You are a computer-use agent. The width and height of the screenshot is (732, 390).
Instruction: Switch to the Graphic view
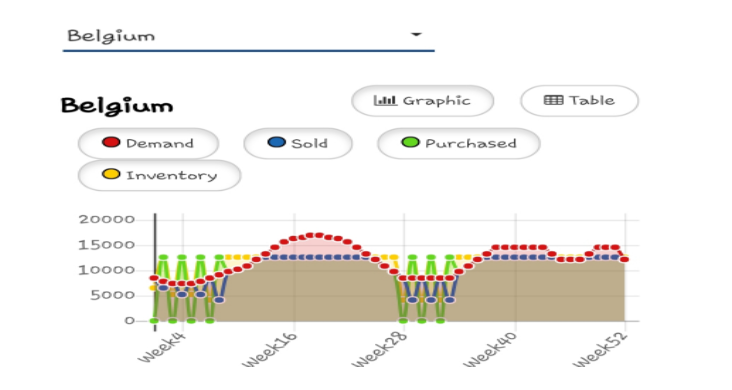tap(422, 101)
